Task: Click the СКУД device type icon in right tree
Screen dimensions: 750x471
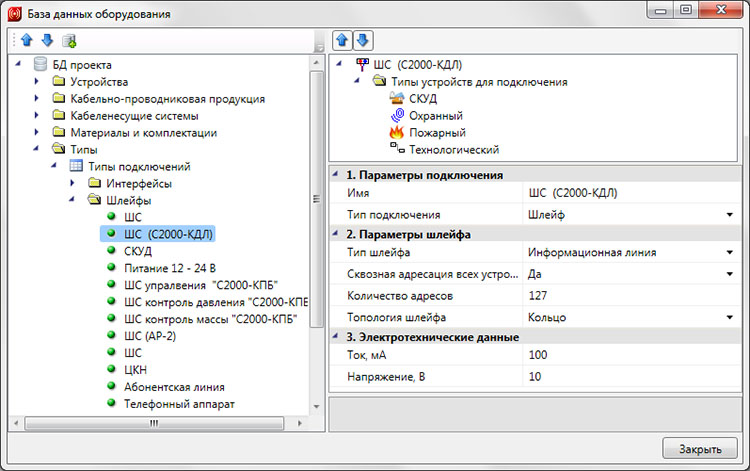Action: 397,98
